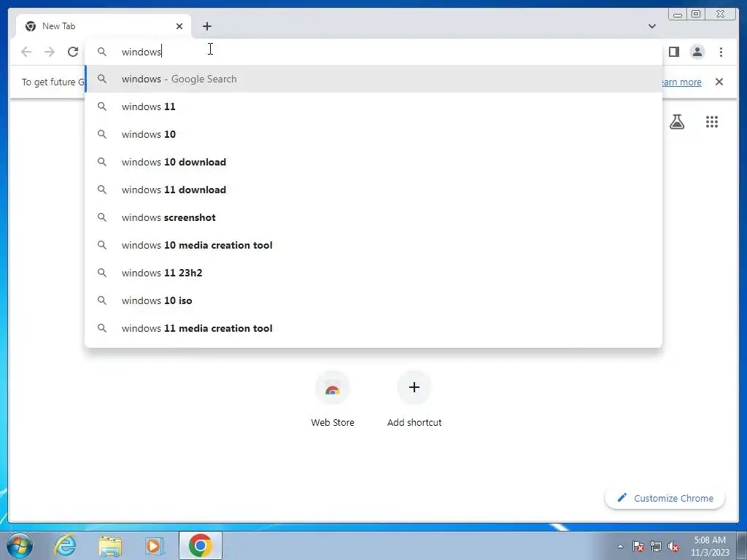This screenshot has width=747, height=560.
Task: Click the Chrome taskbar button
Action: [201, 545]
